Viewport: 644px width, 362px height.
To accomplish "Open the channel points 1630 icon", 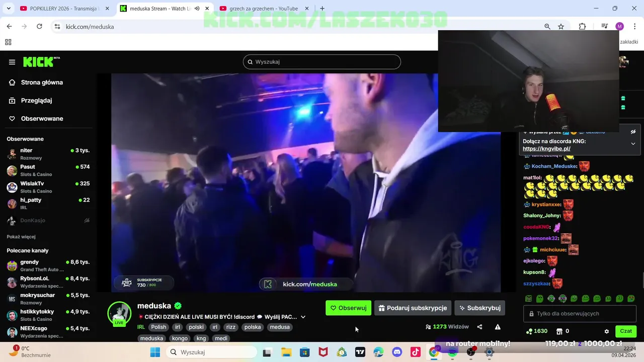I will tap(529, 331).
